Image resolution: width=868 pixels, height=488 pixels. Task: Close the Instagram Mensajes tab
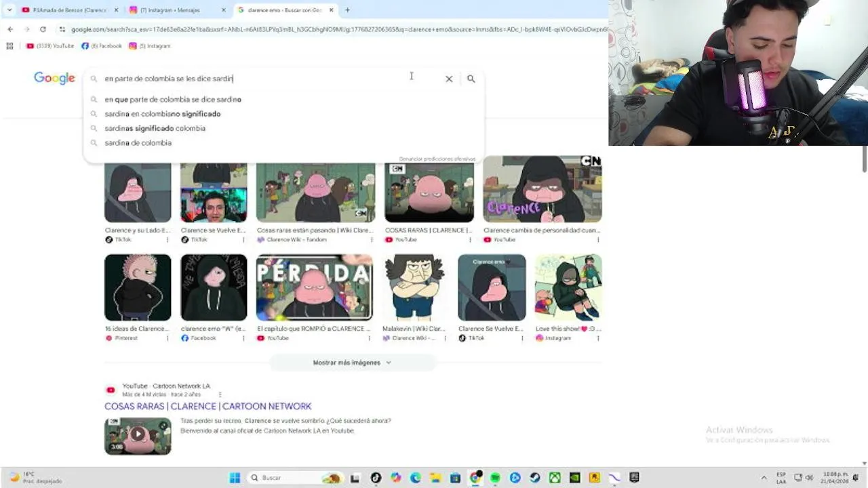(x=224, y=10)
